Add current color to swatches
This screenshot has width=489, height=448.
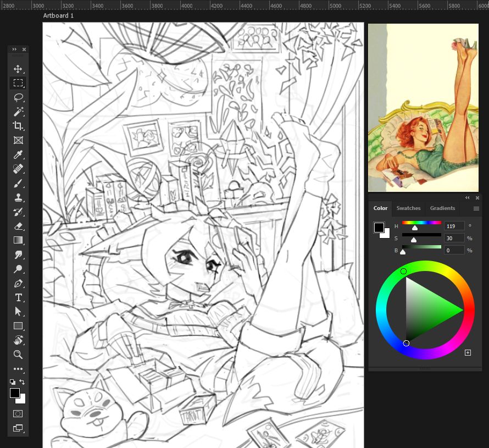pos(468,352)
